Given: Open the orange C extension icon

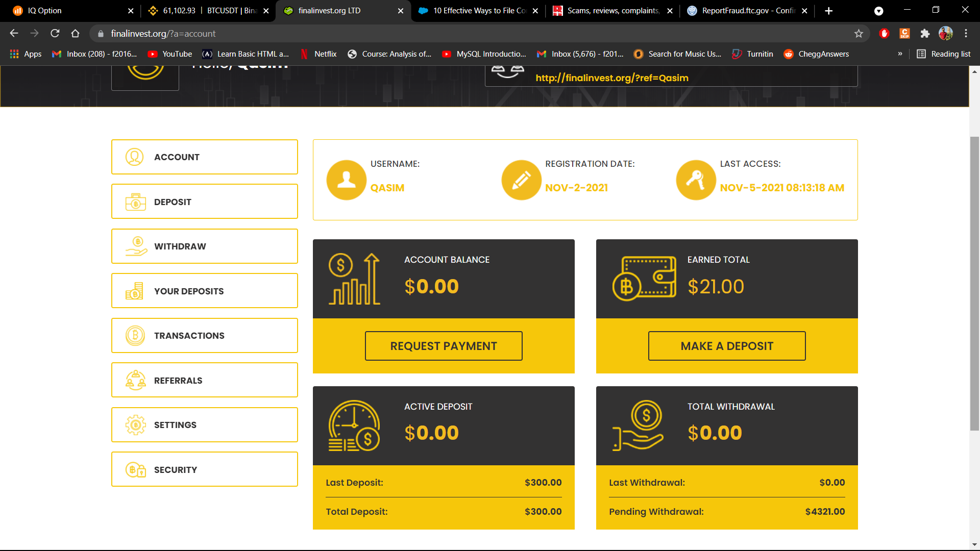Looking at the screenshot, I should point(904,33).
